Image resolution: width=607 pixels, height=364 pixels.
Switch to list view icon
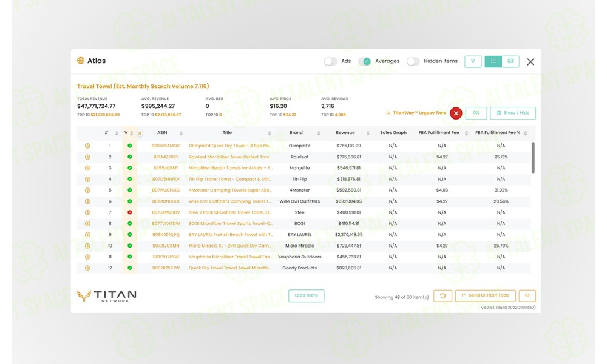click(x=493, y=61)
